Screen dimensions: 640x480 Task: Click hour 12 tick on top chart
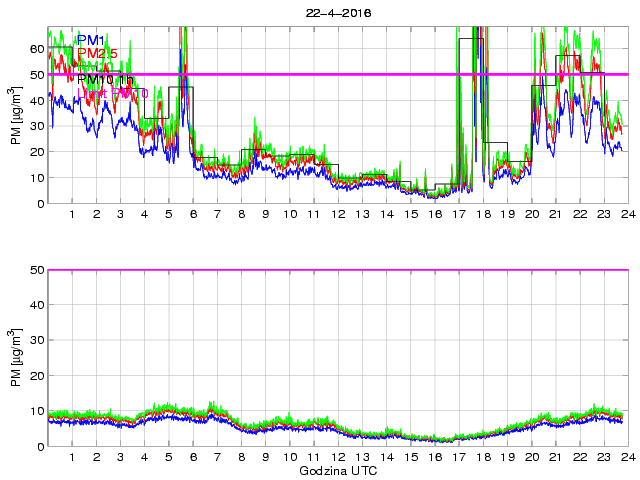tap(338, 215)
